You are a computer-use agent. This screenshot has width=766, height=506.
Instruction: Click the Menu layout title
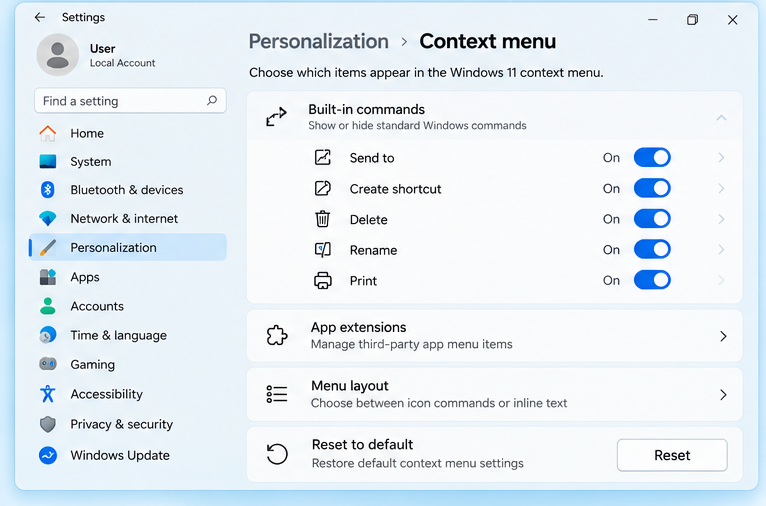[x=350, y=386]
